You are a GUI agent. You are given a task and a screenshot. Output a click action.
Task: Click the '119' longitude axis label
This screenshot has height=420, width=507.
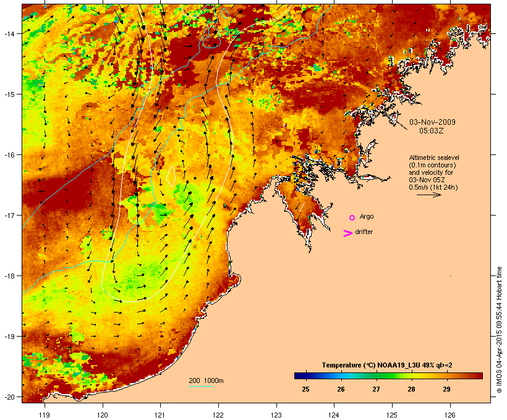pos(45,415)
